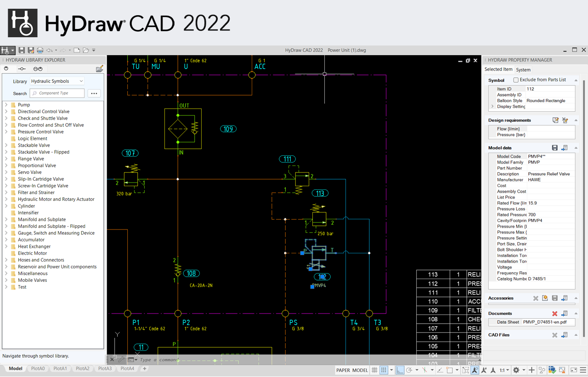Toggle the grid display icon
Image resolution: width=588 pixels, height=377 pixels.
[375, 370]
